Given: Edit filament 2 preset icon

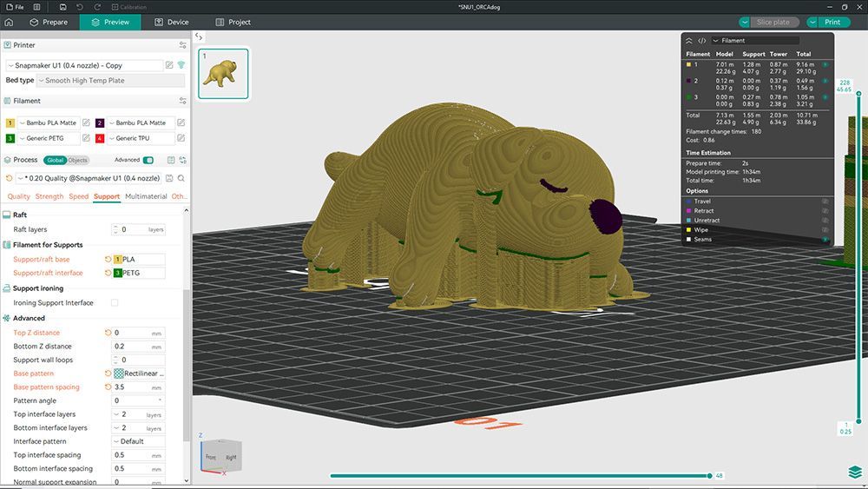Looking at the screenshot, I should [181, 122].
